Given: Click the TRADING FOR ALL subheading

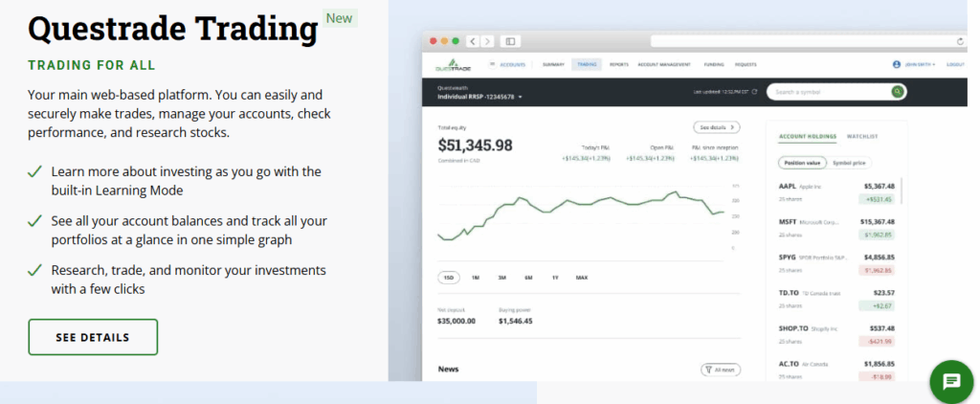Looking at the screenshot, I should point(91,66).
